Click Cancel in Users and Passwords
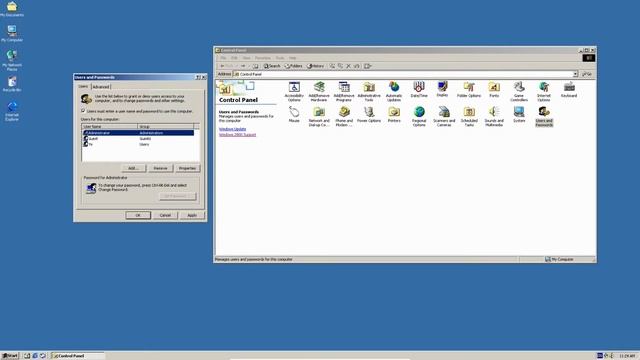Viewport: 640px width, 360px height. [x=165, y=215]
